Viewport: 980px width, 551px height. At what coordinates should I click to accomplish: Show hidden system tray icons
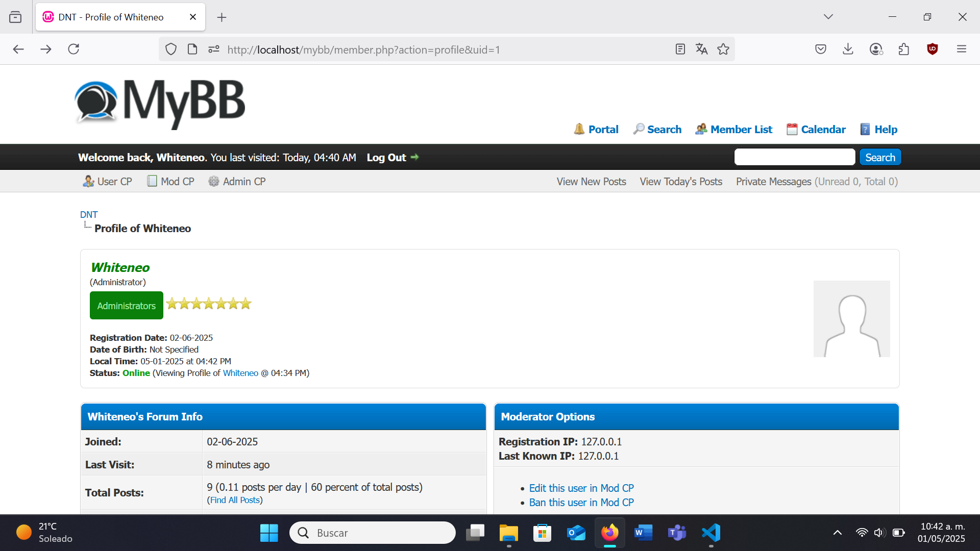(837, 533)
